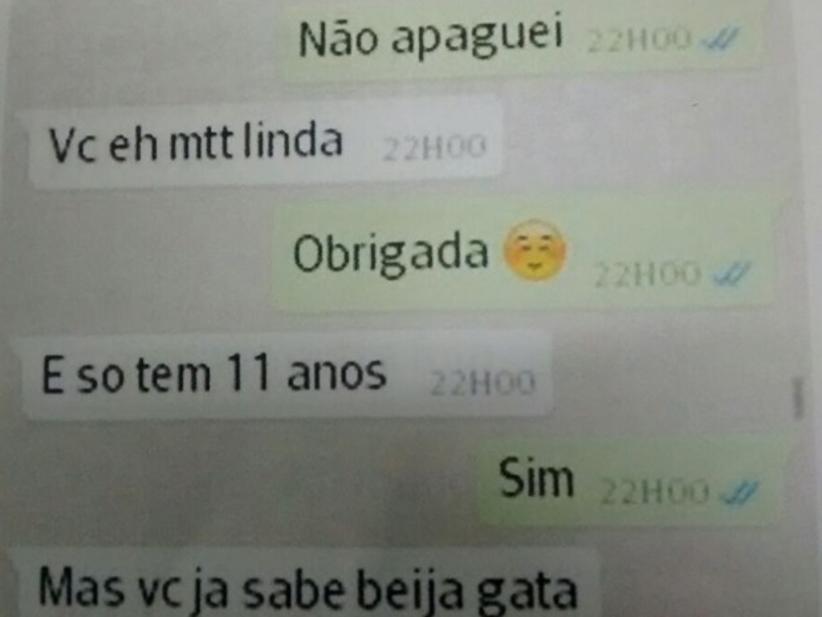The height and width of the screenshot is (617, 822).
Task: Click the blushing smiley emoji after Obrigada
Action: [x=535, y=251]
